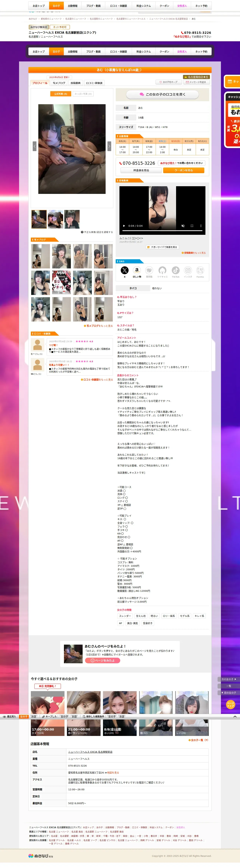Click the orange クーポンを見る button
The image size is (240, 868).
[184, 170]
